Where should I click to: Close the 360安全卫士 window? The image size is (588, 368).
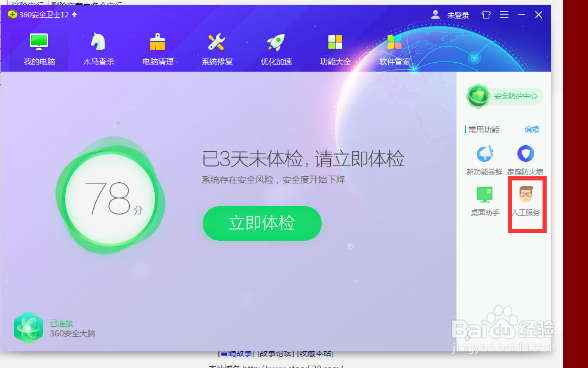coord(538,14)
